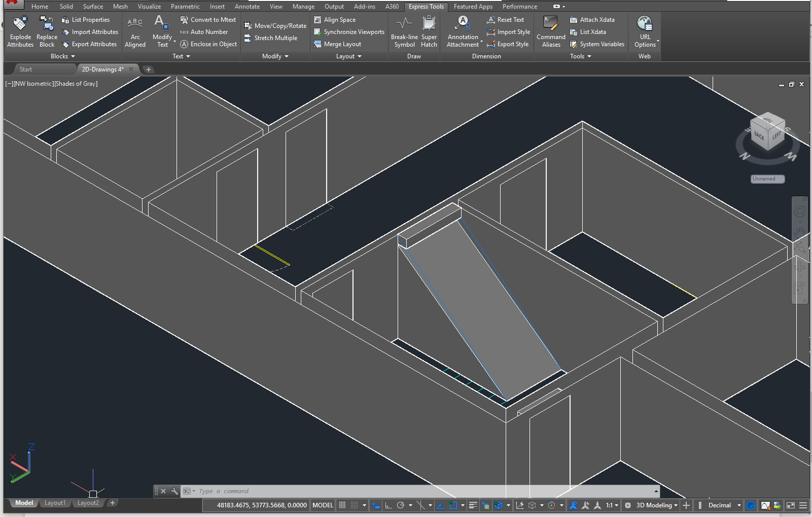
Task: Click Shades of Gray visual style label
Action: coord(76,84)
